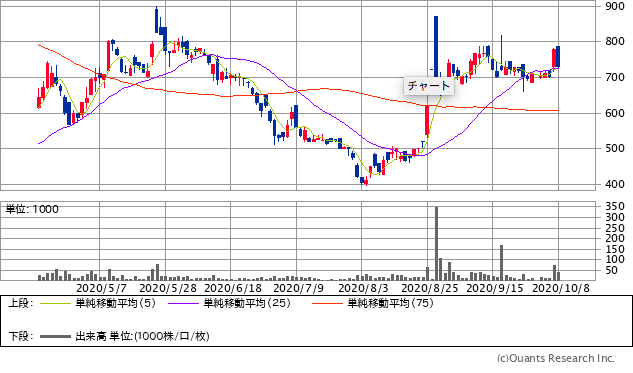Click the 2020/7/9 date label
Viewport: 633px width, 373px height.
[x=298, y=288]
